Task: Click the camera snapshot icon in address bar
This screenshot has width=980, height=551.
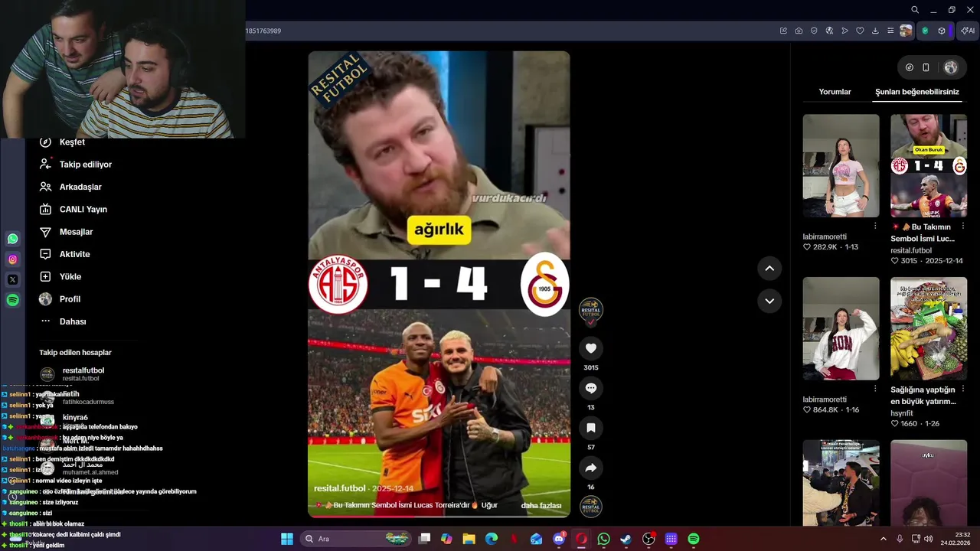Action: (x=799, y=31)
